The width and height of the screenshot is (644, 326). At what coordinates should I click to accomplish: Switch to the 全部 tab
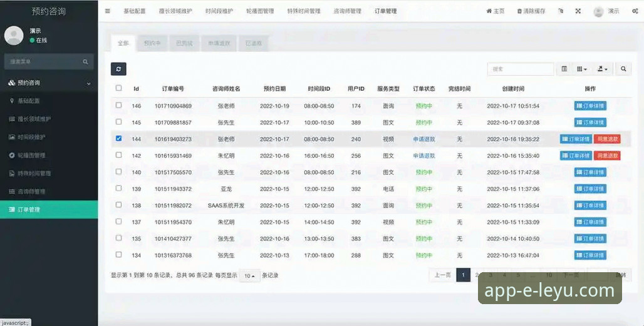123,43
